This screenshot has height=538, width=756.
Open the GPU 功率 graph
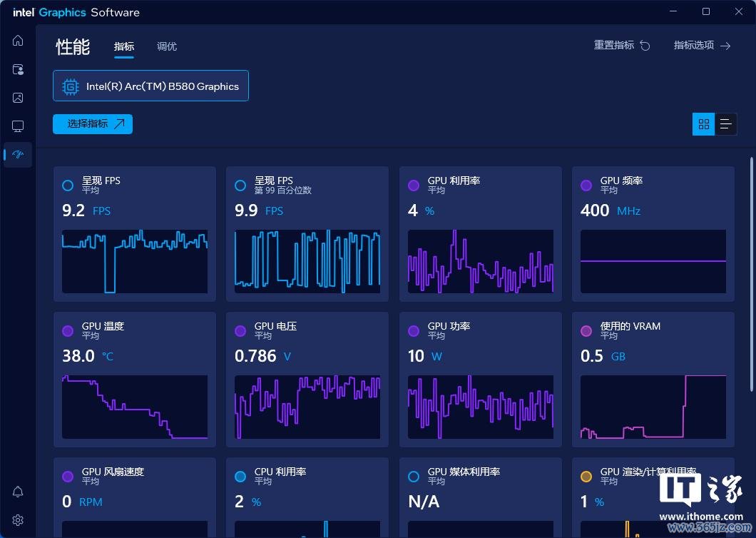[481, 407]
